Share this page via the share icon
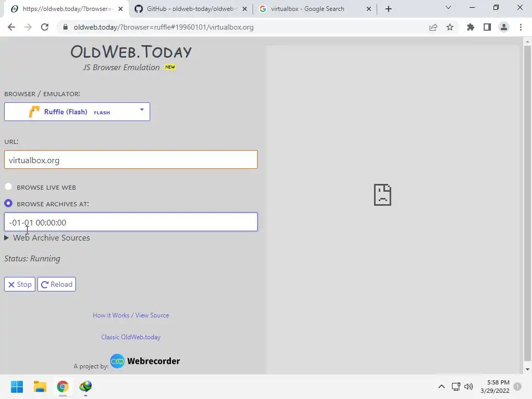This screenshot has width=532, height=399. [433, 27]
